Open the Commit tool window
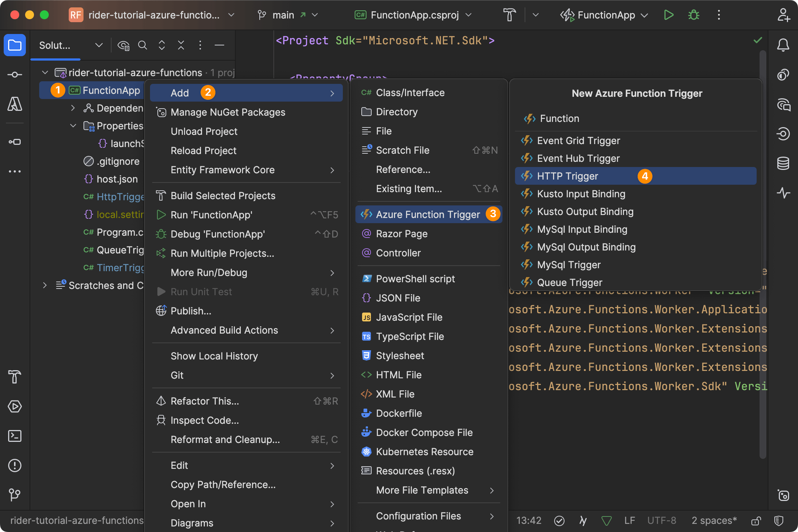 15,74
